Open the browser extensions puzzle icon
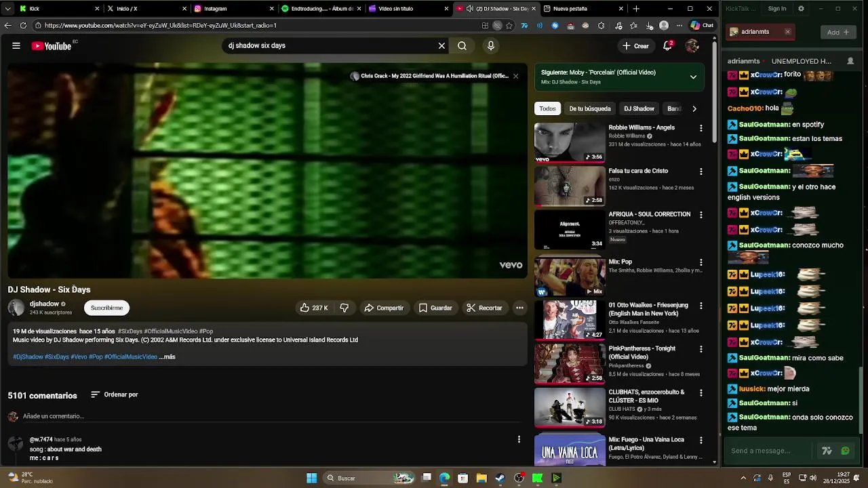This screenshot has height=488, width=868. pos(601,26)
